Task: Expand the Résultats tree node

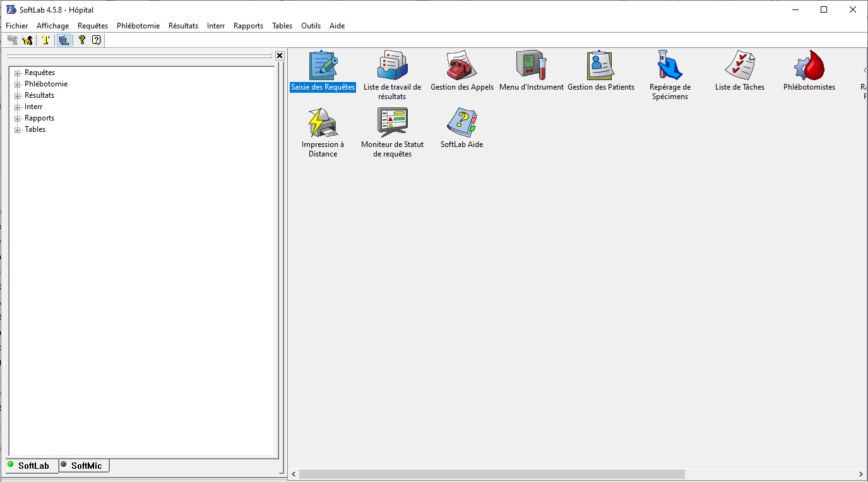Action: (18, 96)
